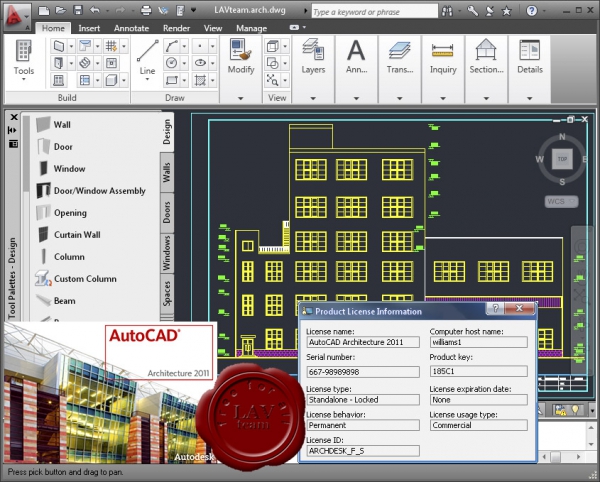This screenshot has width=600, height=482.
Task: Select the Rectangle draw tool
Action: (x=171, y=80)
